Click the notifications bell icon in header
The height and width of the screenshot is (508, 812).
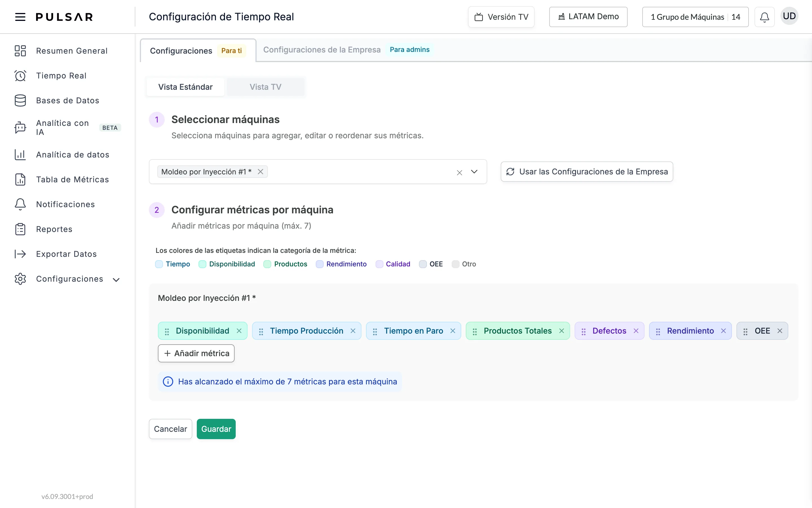tap(764, 17)
